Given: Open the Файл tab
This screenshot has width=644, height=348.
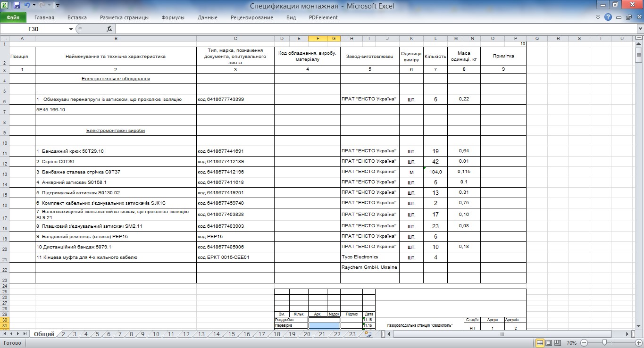Looking at the screenshot, I should 13,17.
